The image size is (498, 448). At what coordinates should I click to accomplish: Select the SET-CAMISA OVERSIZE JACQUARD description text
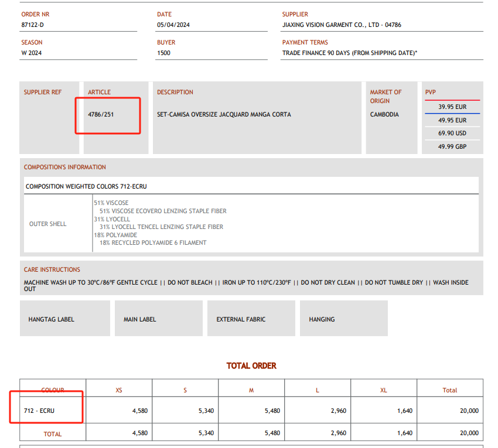(x=224, y=114)
